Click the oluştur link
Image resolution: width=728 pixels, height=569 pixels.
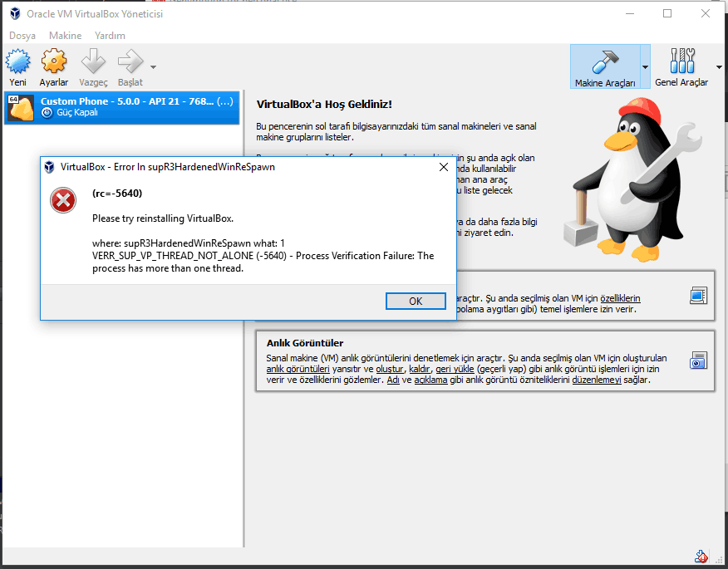pyautogui.click(x=390, y=369)
